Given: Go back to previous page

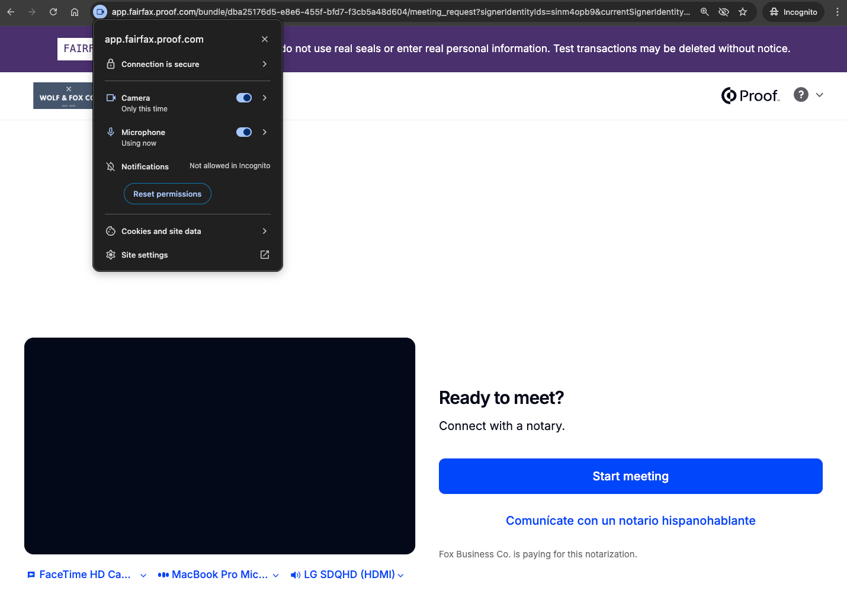Looking at the screenshot, I should coord(11,12).
